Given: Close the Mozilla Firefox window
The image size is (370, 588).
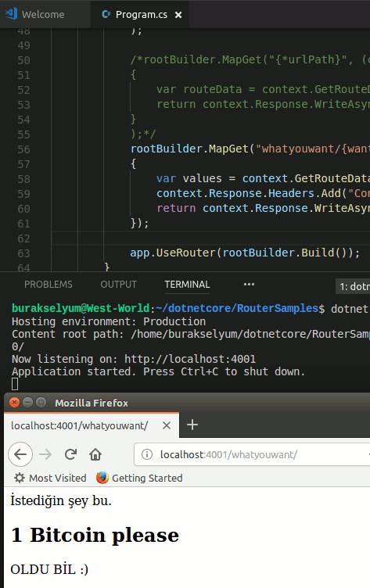Looking at the screenshot, I should (x=14, y=403).
